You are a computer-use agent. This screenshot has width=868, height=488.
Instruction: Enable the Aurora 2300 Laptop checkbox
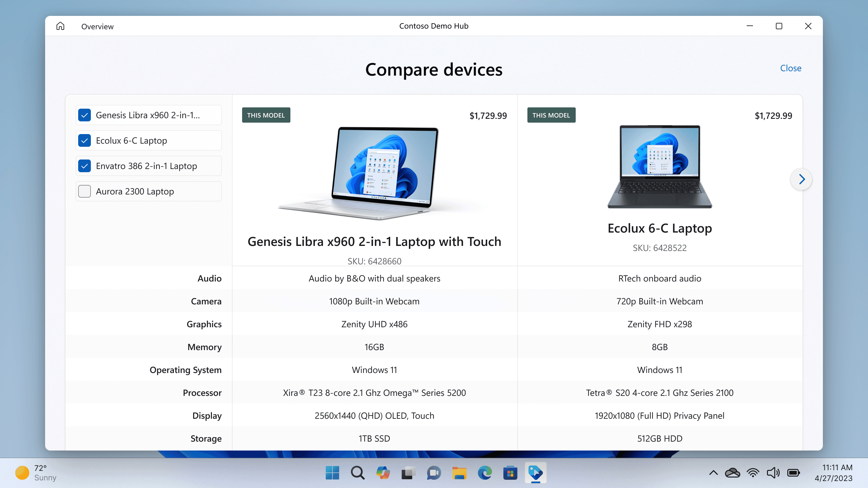click(x=84, y=191)
